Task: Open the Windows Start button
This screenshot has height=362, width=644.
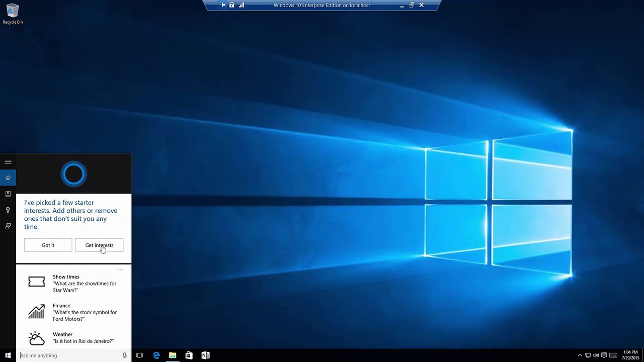Action: coord(8,355)
